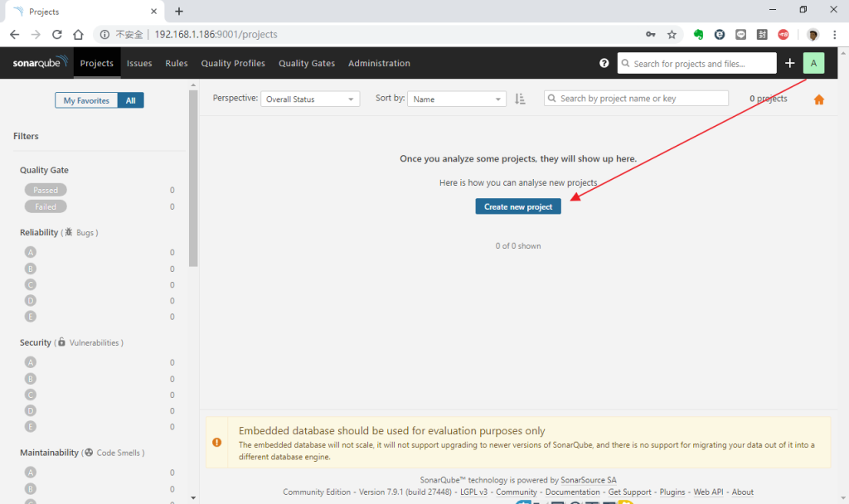Click the filters sidebar scrollbar thumb
This screenshot has height=504, width=849.
pyautogui.click(x=193, y=178)
